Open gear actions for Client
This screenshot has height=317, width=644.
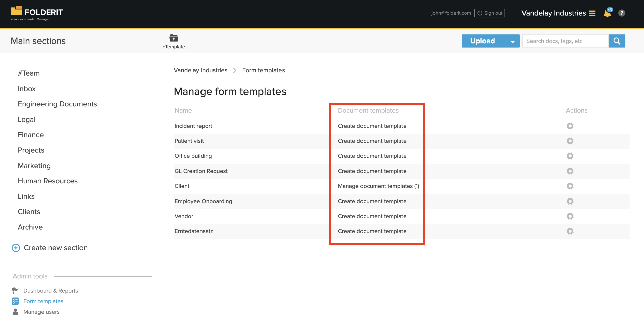coord(570,186)
